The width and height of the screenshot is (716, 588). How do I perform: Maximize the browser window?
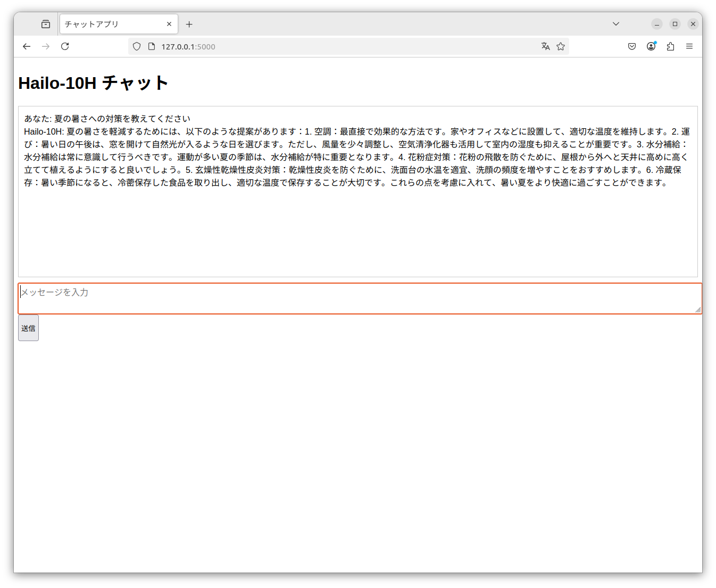(x=675, y=24)
